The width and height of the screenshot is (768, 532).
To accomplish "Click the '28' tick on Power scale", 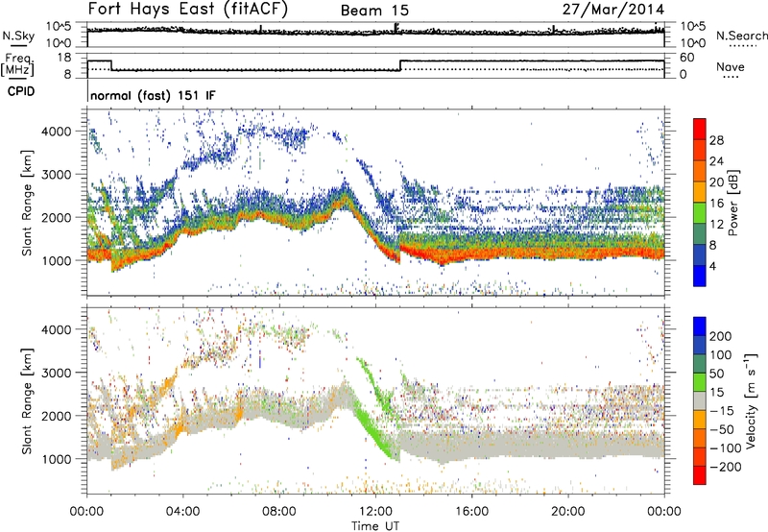I will [716, 140].
